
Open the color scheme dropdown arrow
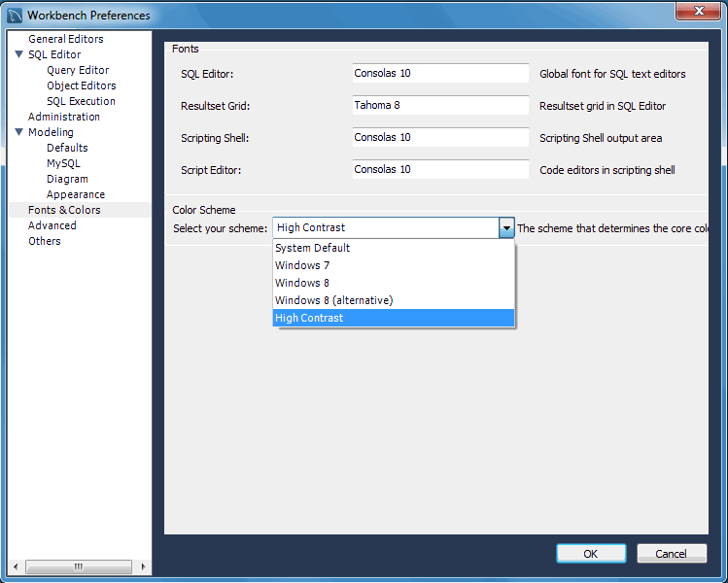pos(505,227)
